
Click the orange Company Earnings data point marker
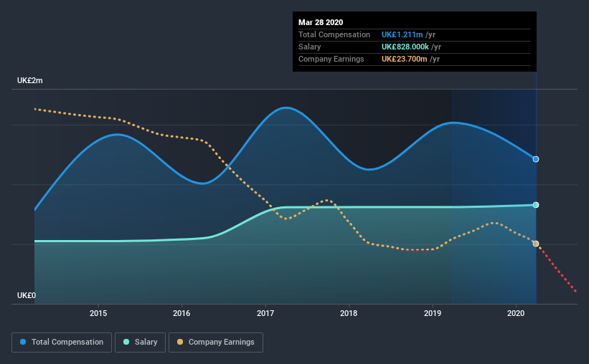coord(536,244)
